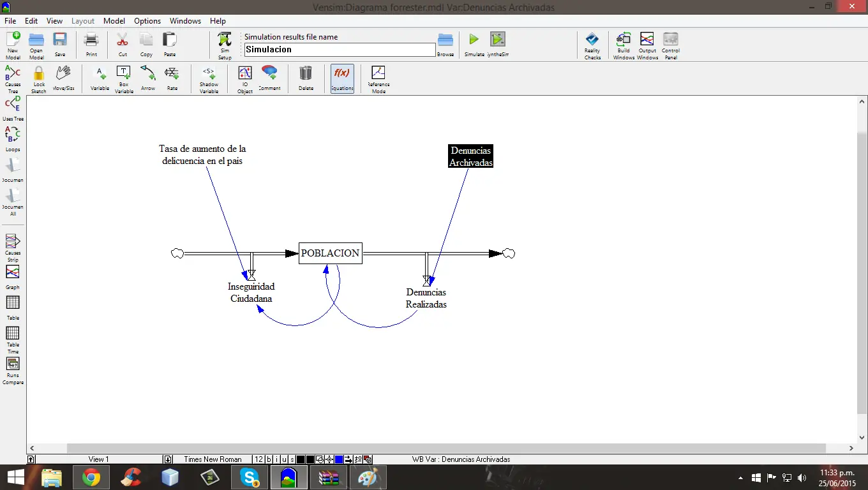The image size is (868, 490).
Task: Print the current sketch
Action: (91, 45)
